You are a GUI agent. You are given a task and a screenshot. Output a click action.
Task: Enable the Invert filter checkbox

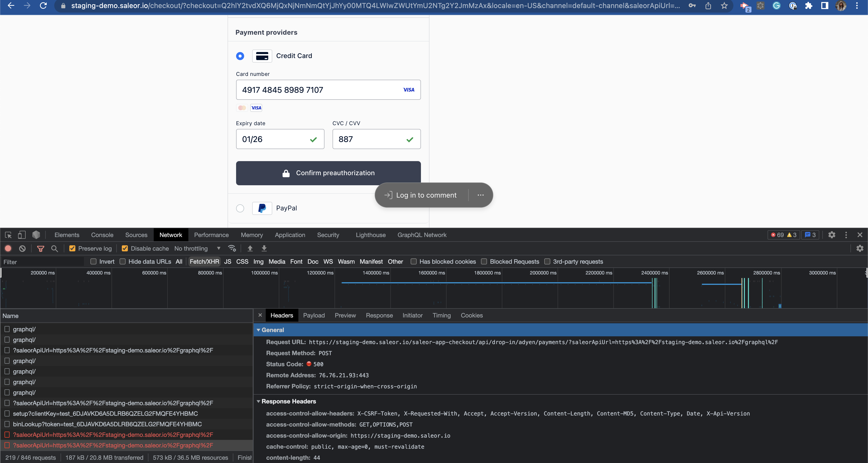coord(93,261)
